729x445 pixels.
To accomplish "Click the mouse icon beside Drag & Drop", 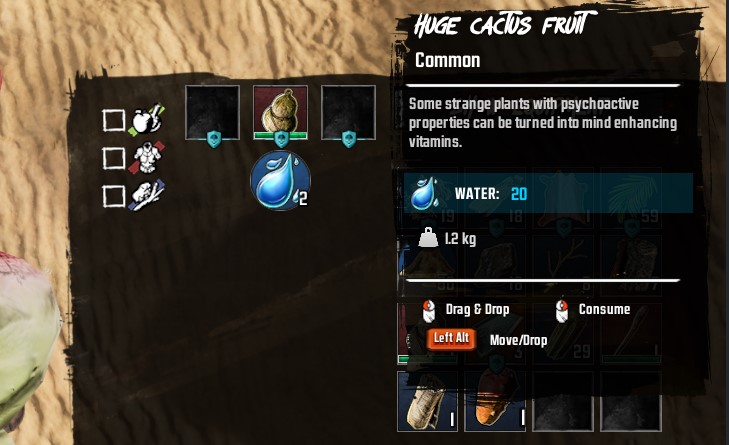I will (429, 311).
